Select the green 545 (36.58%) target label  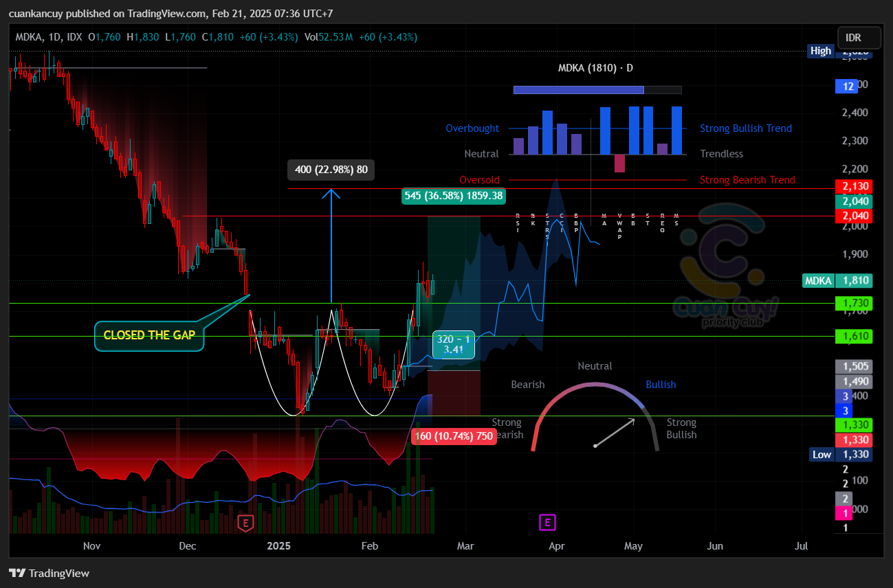[454, 196]
